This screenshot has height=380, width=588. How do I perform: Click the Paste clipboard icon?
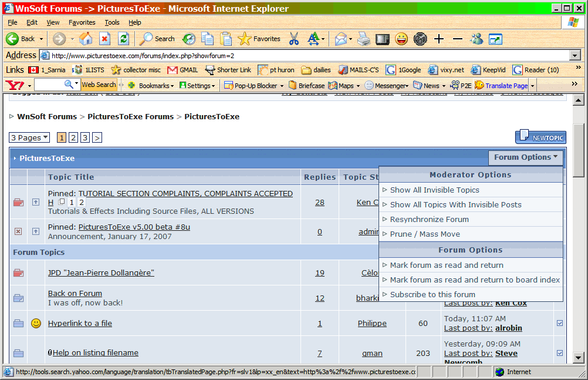226,39
